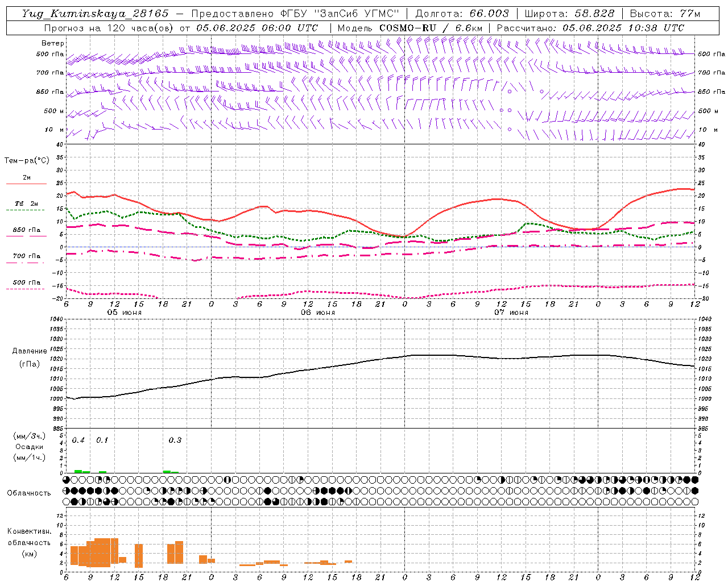Click the '10 м' wind level label on the left

(x=55, y=130)
